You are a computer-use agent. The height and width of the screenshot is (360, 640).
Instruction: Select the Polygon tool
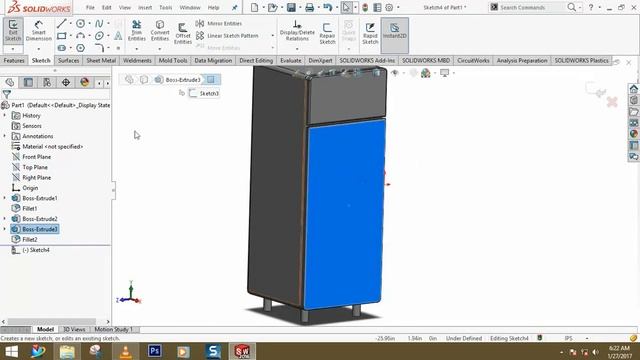pyautogui.click(x=80, y=48)
